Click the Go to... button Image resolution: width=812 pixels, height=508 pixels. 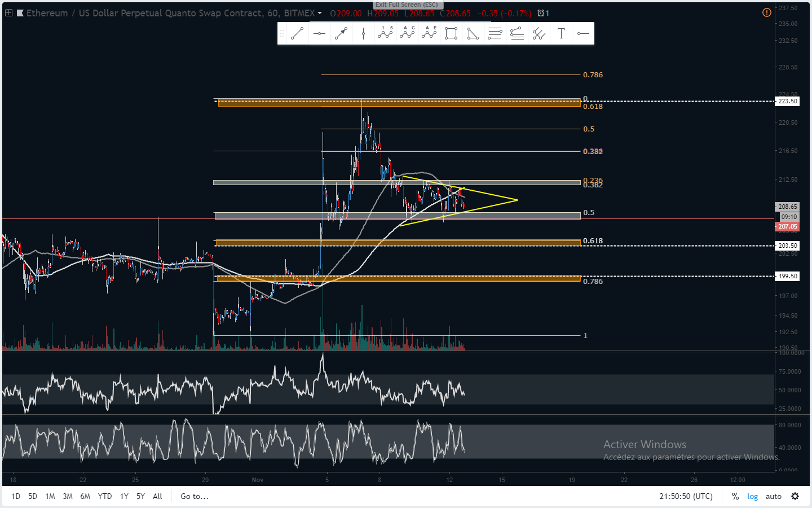[x=194, y=496]
